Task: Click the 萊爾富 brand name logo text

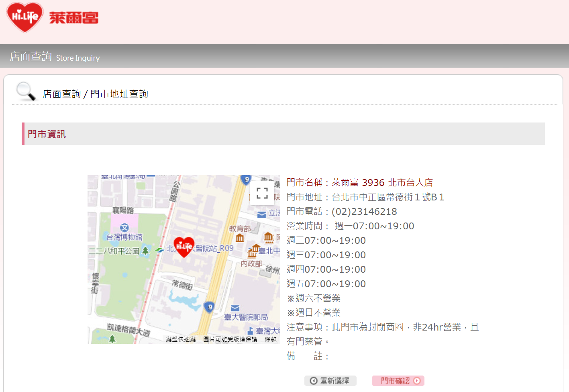Action: tap(74, 18)
